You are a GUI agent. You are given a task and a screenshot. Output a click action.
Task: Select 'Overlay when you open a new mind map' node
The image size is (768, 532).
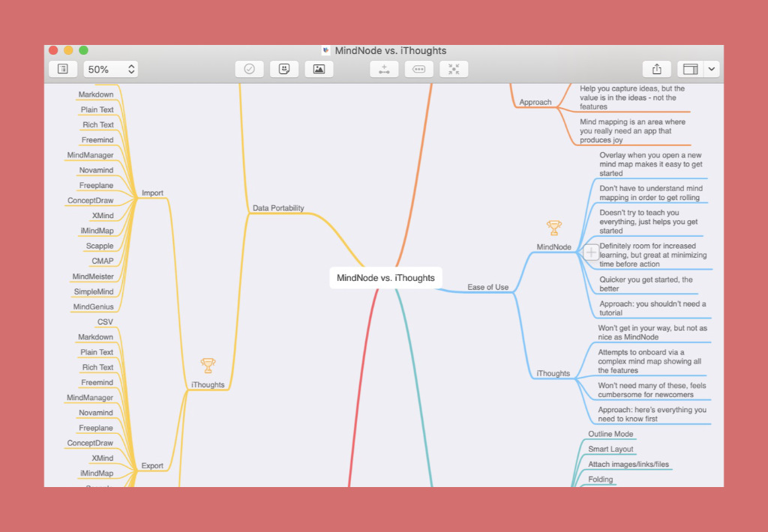651,164
